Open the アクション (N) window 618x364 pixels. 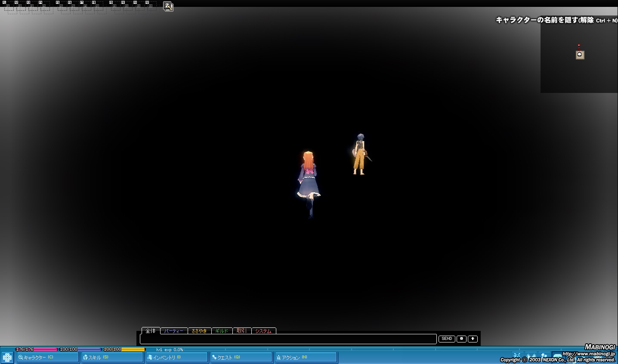coord(306,358)
